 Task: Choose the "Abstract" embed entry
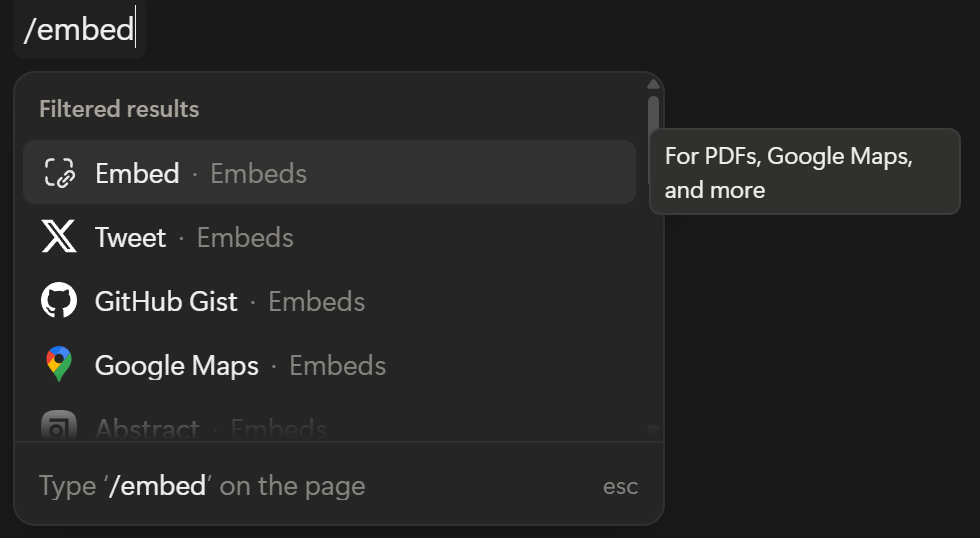[147, 429]
